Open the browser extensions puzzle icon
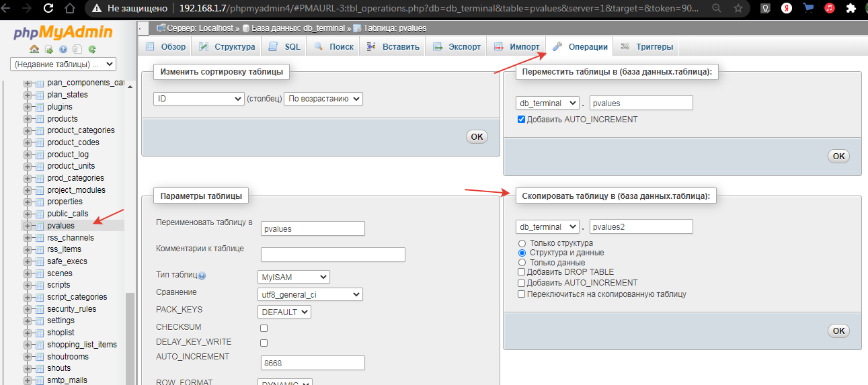The image size is (868, 385). pyautogui.click(x=853, y=9)
